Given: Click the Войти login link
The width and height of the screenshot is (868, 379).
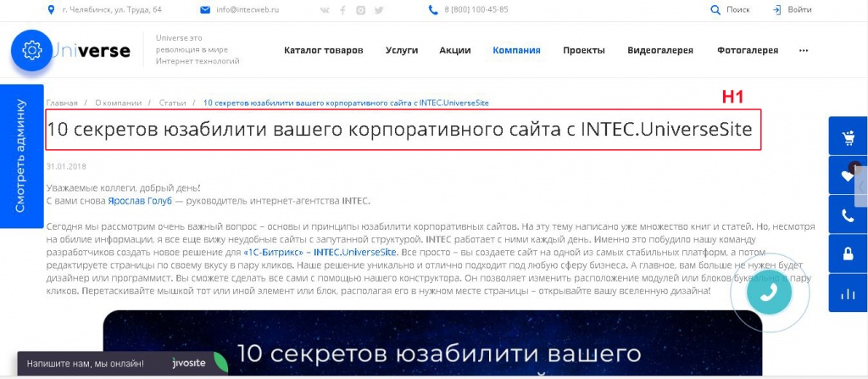Looking at the screenshot, I should (x=792, y=10).
